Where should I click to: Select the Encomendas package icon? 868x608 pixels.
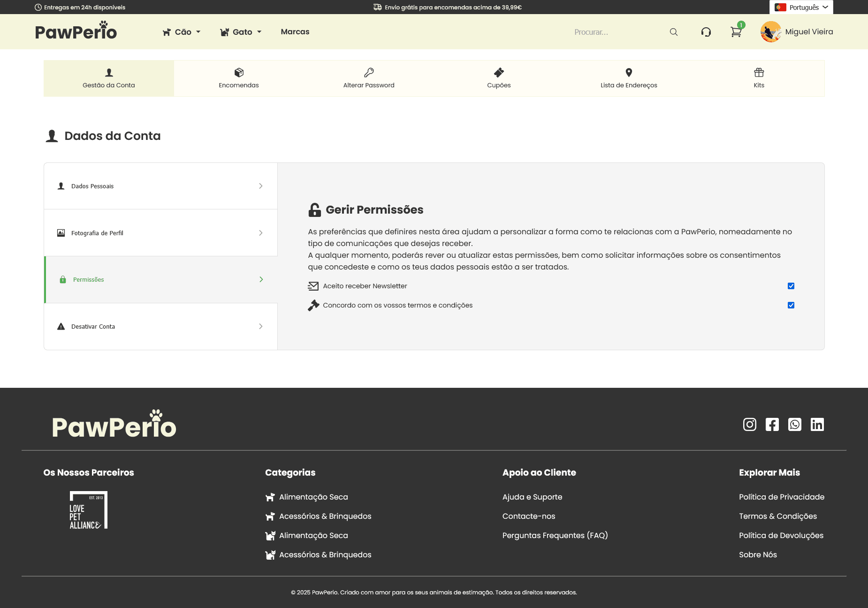[238, 72]
